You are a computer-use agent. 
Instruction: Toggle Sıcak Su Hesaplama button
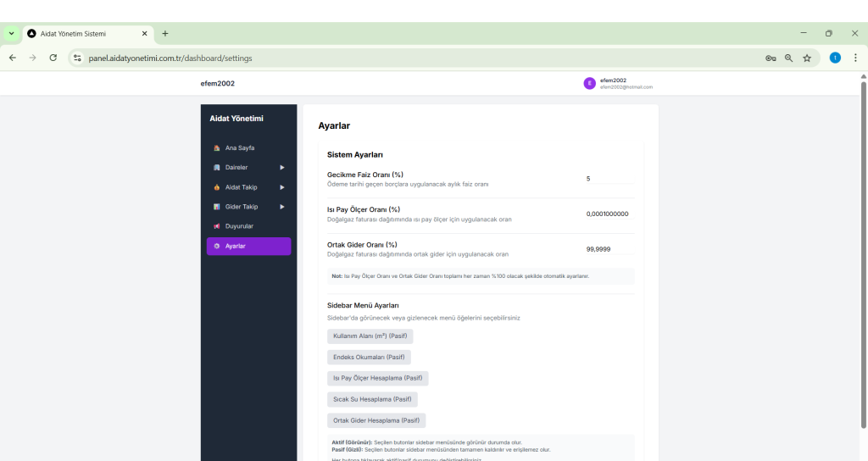coord(372,399)
